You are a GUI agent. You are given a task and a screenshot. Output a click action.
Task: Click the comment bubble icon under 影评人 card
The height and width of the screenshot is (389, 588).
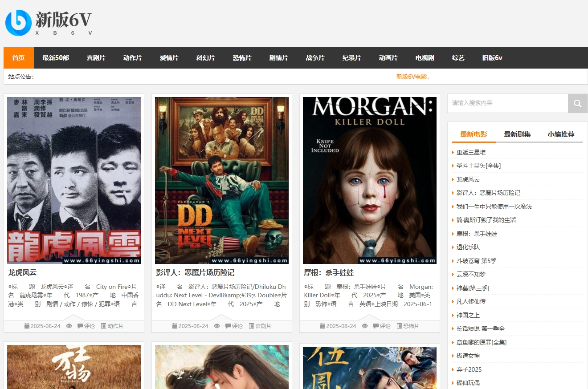[x=228, y=326]
